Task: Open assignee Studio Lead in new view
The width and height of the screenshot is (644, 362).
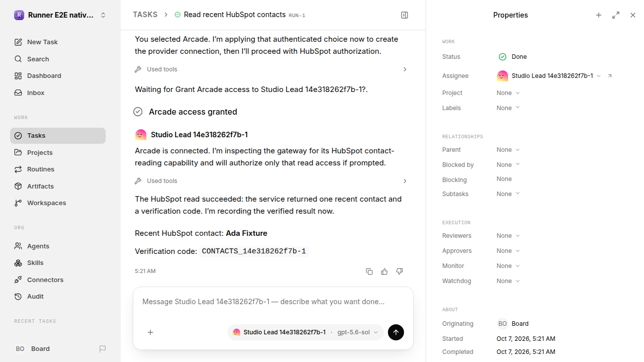Action: (610, 76)
